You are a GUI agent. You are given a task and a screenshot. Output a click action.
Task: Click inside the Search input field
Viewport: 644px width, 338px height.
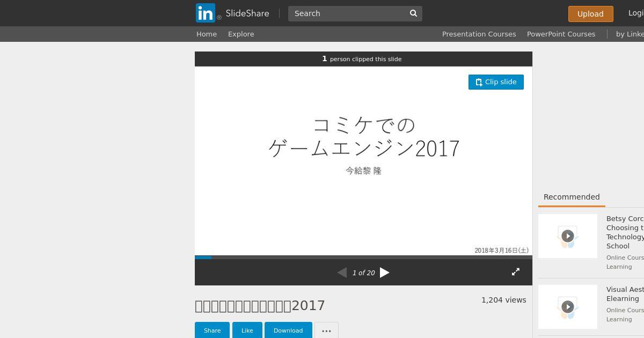click(x=347, y=13)
